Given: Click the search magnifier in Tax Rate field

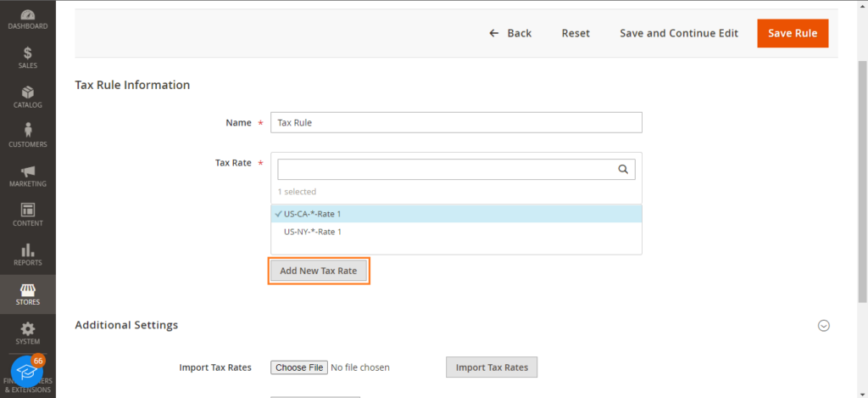Looking at the screenshot, I should (623, 170).
